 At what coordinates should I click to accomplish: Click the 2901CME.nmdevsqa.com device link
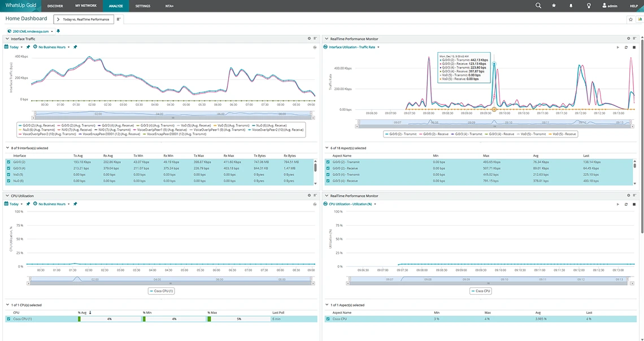[x=29, y=31]
